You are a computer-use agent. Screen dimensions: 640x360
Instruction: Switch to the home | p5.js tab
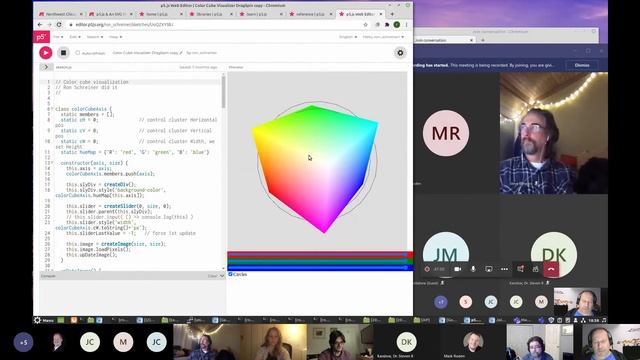pos(160,14)
